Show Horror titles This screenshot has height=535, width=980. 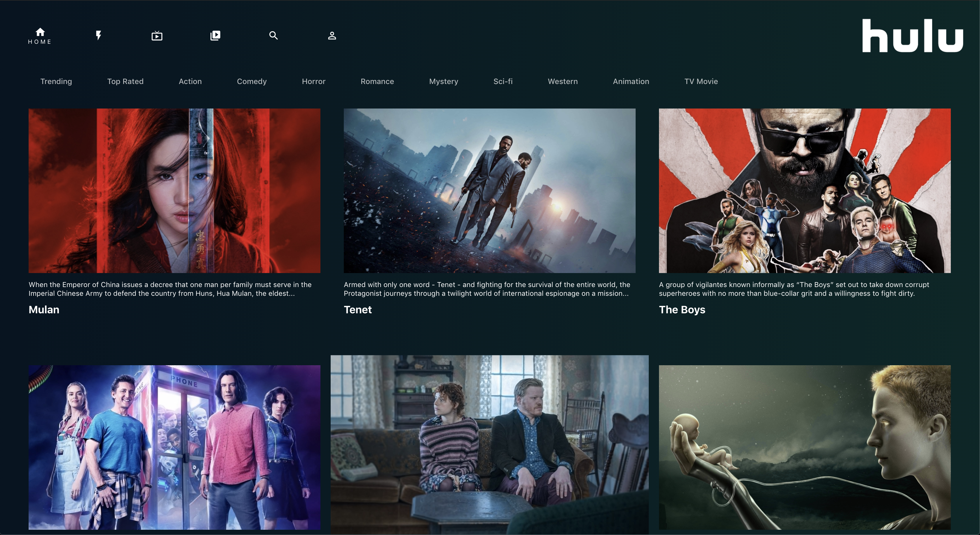click(313, 81)
